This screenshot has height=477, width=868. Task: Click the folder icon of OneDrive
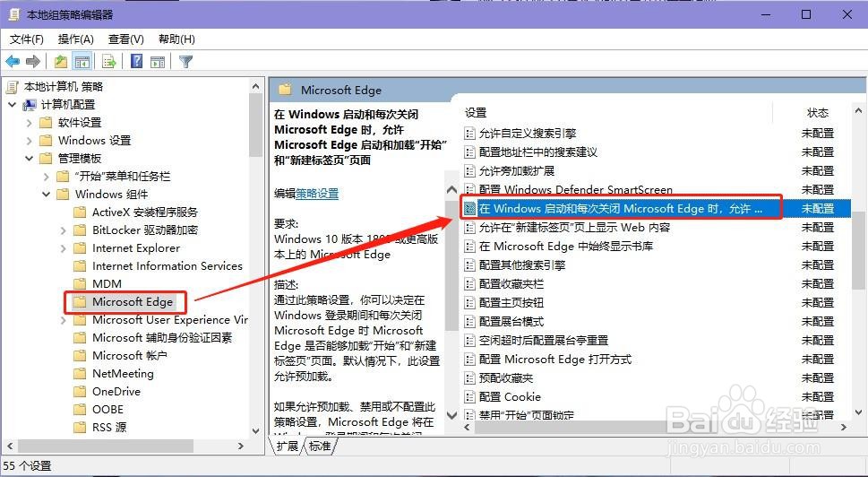pyautogui.click(x=81, y=392)
